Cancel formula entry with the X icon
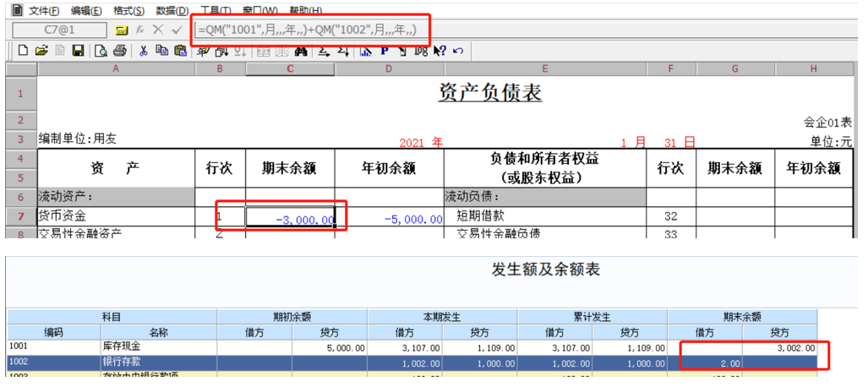This screenshot has height=387, width=868. 158,30
